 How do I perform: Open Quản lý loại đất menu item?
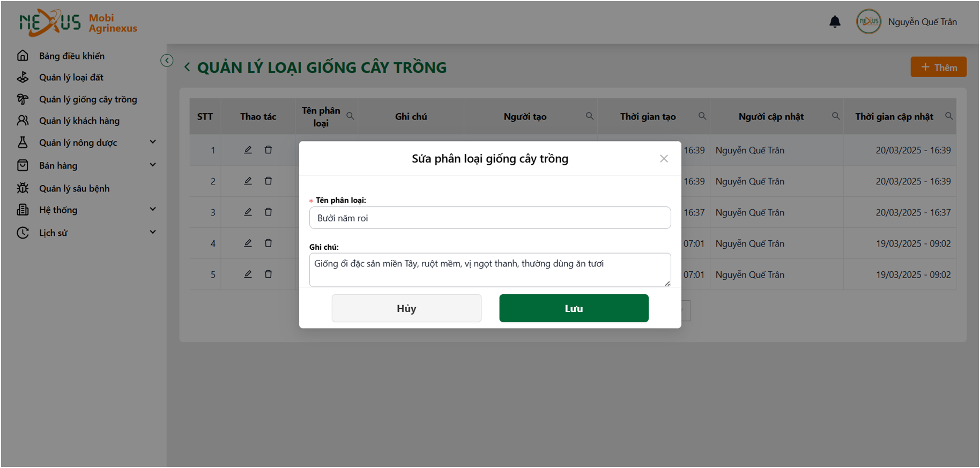71,77
